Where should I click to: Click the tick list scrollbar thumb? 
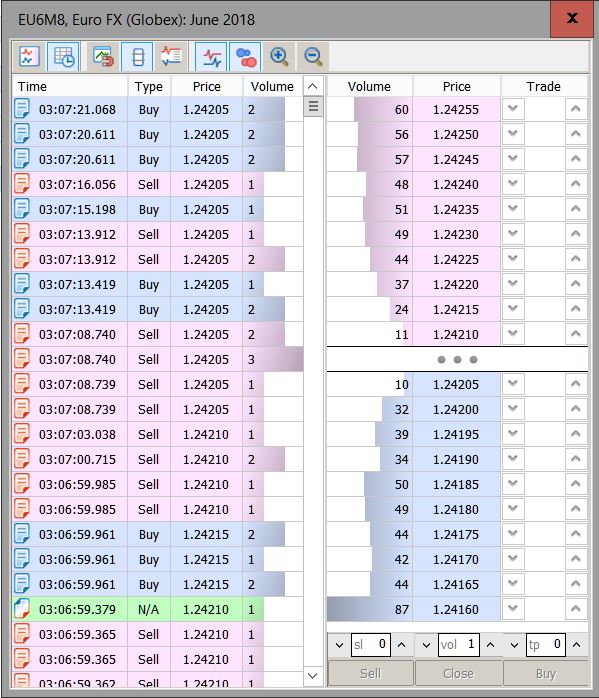[x=313, y=107]
